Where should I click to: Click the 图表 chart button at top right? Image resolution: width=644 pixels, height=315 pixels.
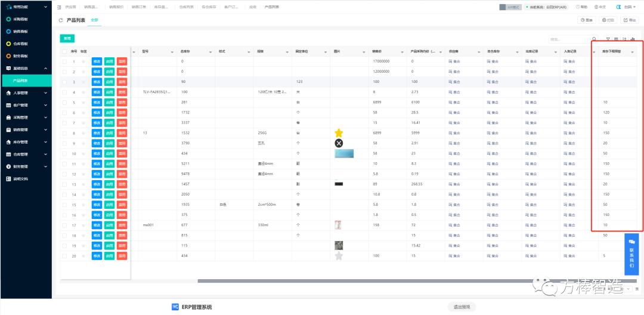587,20
